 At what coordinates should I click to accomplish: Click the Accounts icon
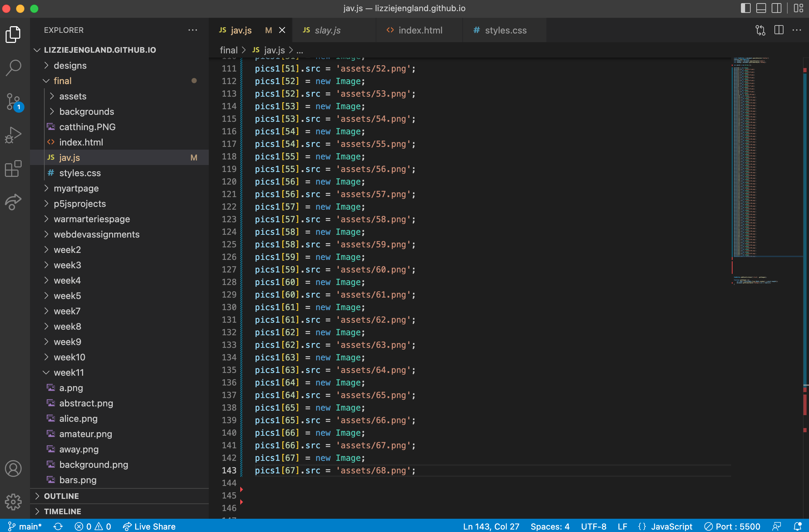(13, 468)
